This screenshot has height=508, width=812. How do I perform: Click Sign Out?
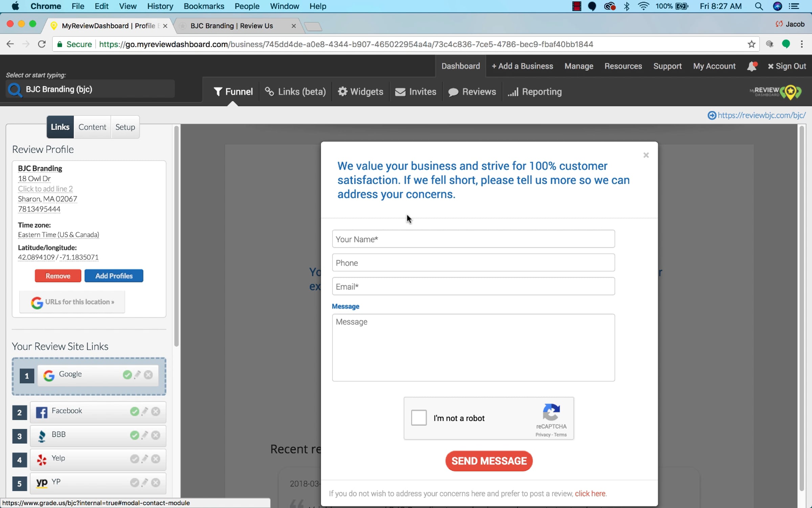(787, 66)
